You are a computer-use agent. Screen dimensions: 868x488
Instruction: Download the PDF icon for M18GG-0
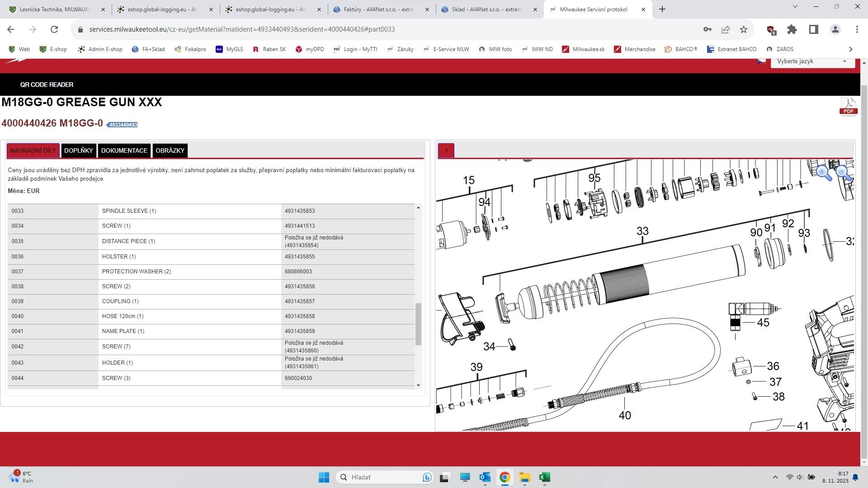point(848,107)
